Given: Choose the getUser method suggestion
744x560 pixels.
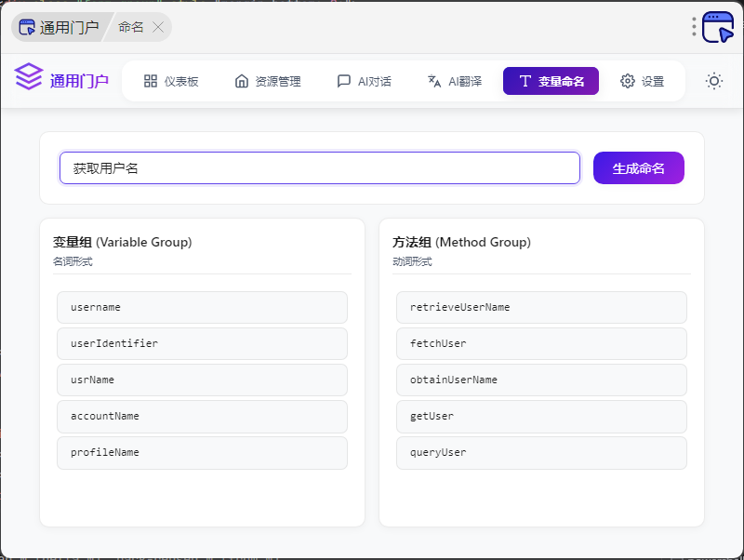Looking at the screenshot, I should tap(541, 416).
